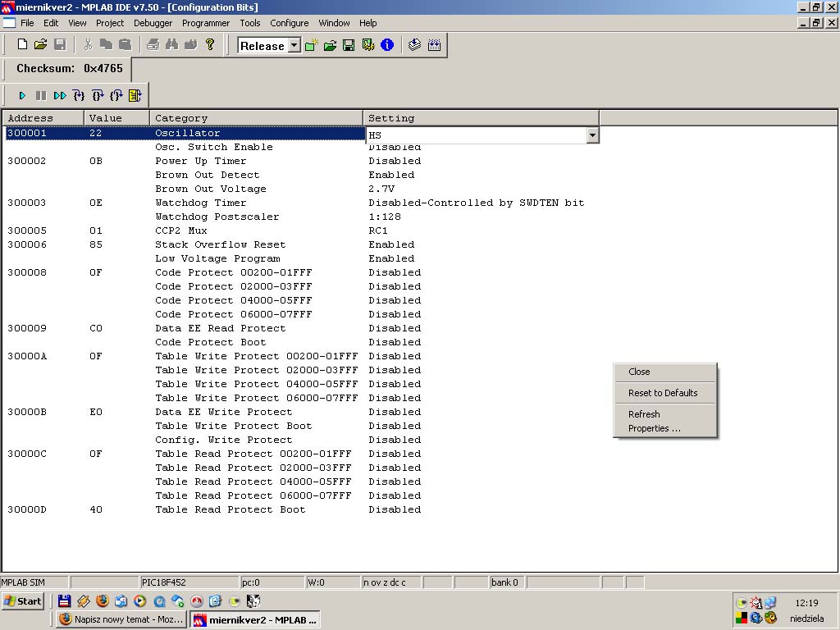Click the Step Over braces icon
The height and width of the screenshot is (630, 840).
[x=98, y=95]
